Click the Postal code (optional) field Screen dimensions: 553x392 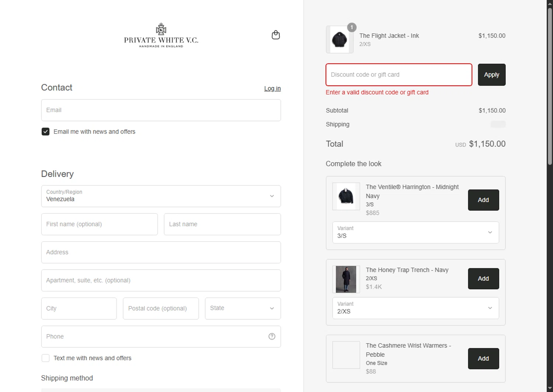[161, 308]
